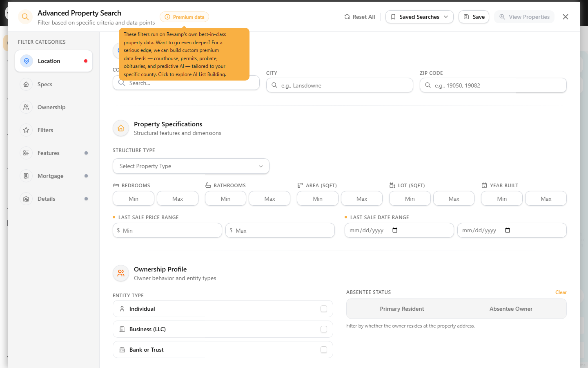Screen dimensions: 588x368
Task: Open calendar picker for sale end date
Action: 508,230
